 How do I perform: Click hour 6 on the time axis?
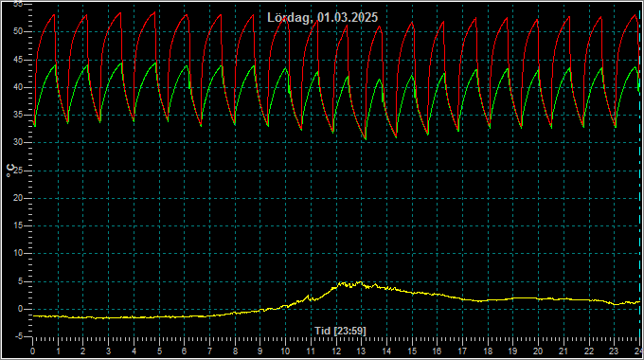click(x=184, y=351)
